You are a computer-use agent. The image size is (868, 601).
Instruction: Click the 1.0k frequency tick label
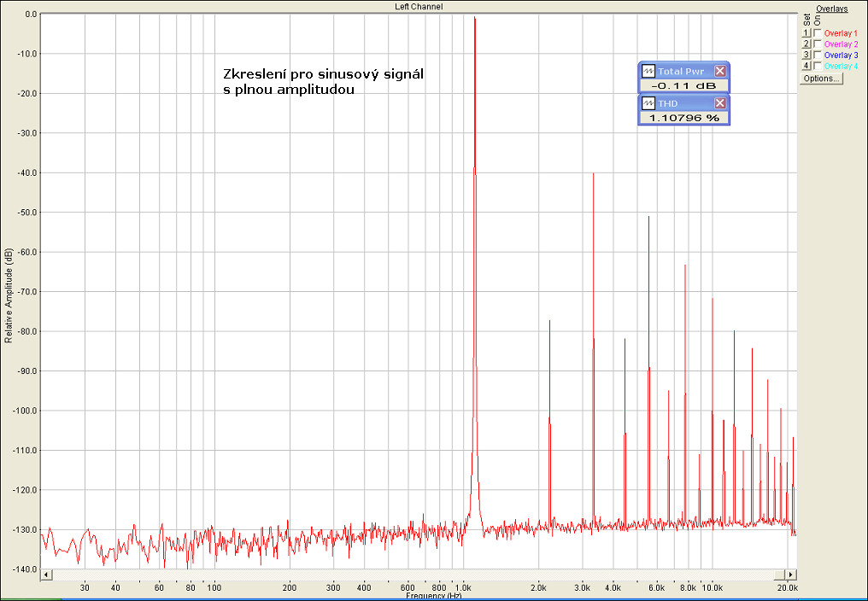[x=463, y=587]
